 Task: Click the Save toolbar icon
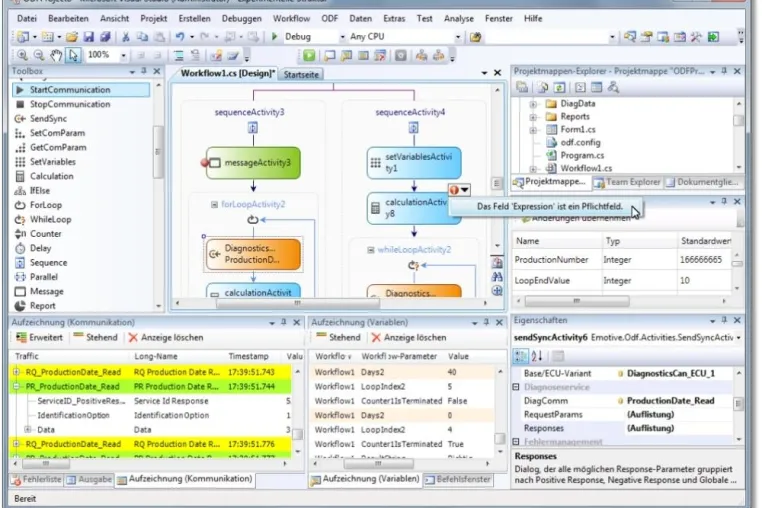(88, 37)
